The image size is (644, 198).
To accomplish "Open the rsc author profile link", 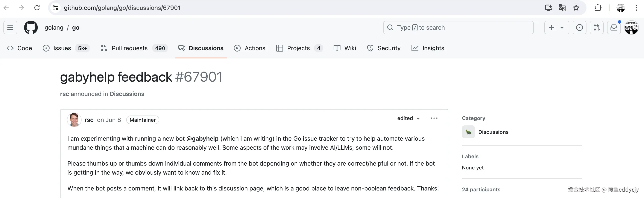I will 89,120.
